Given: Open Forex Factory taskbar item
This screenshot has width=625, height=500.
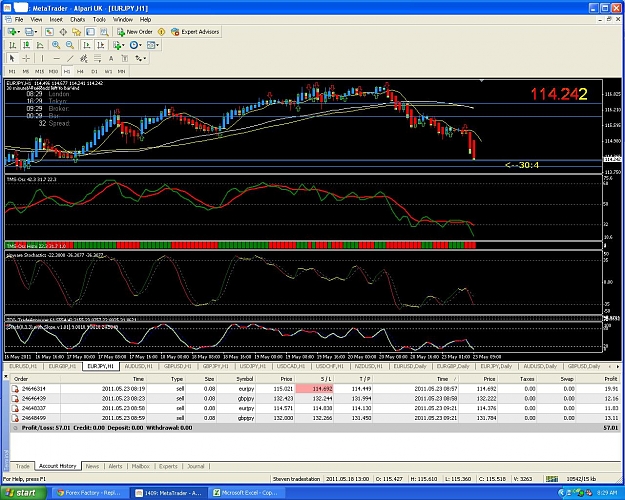Looking at the screenshot, I should [x=90, y=493].
